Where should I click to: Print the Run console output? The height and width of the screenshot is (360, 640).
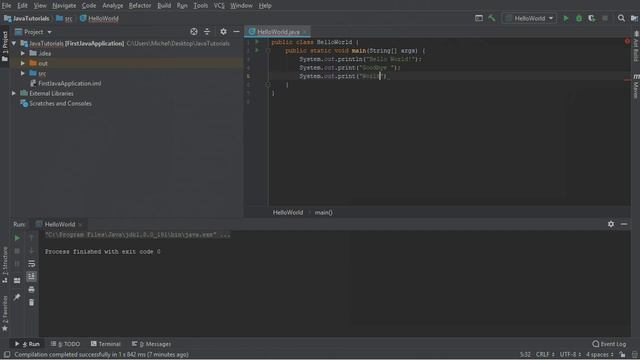click(x=31, y=289)
